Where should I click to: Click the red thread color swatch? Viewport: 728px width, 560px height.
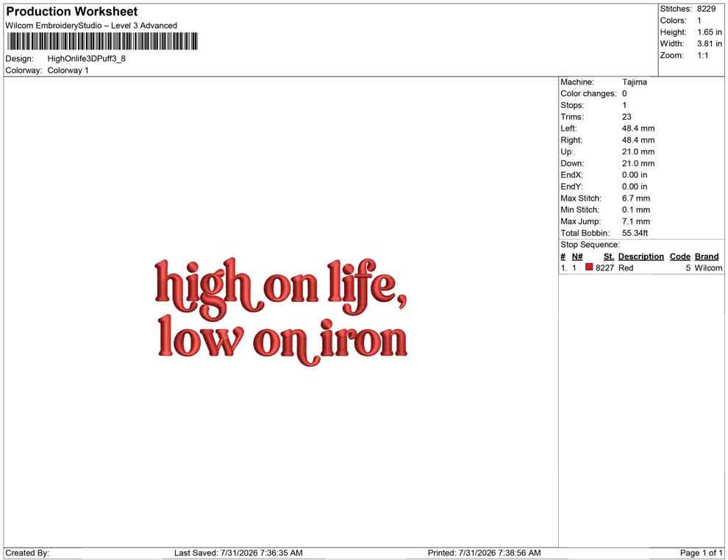point(589,268)
